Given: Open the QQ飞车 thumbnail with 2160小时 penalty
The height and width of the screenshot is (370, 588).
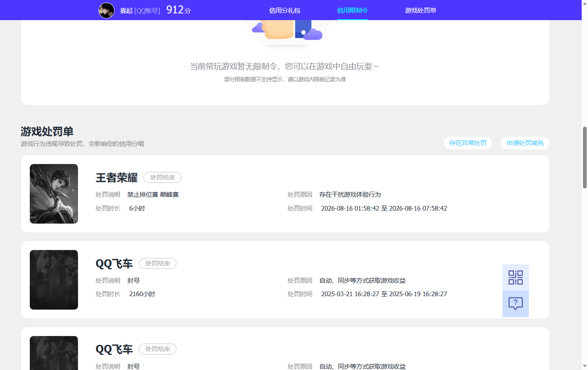Looking at the screenshot, I should (54, 280).
